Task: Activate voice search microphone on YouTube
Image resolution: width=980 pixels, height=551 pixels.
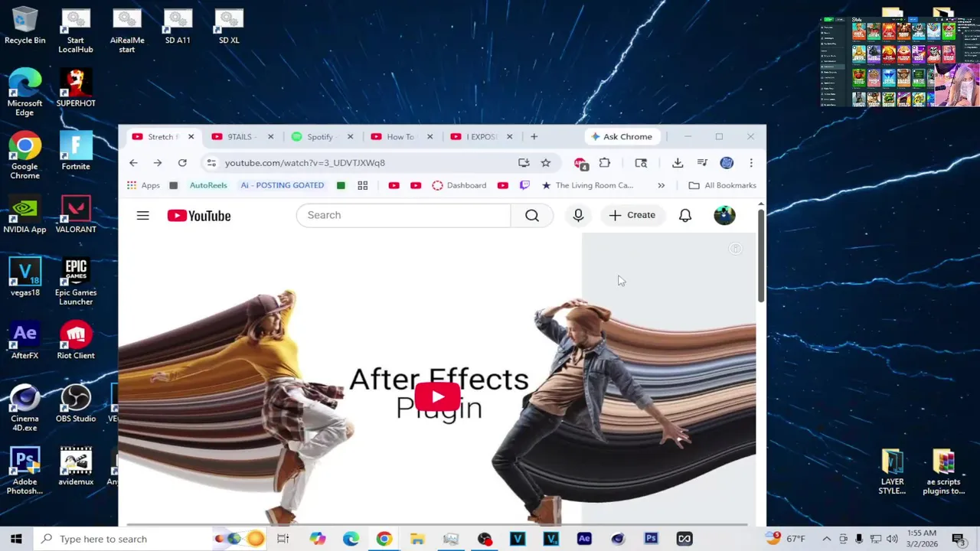Action: pos(578,215)
